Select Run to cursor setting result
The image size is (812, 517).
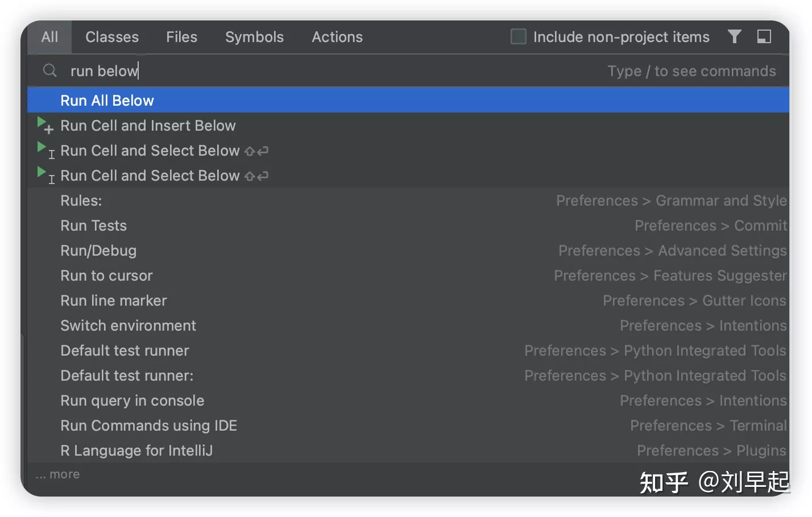tap(408, 276)
